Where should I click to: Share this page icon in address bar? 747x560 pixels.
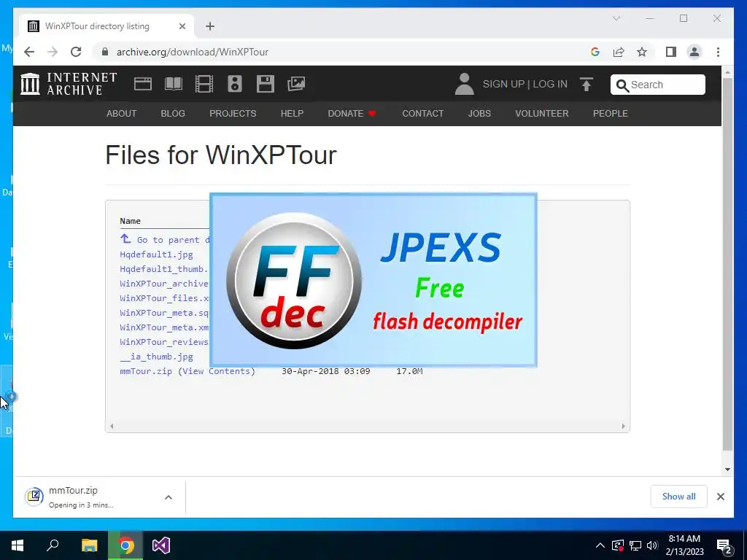tap(619, 52)
